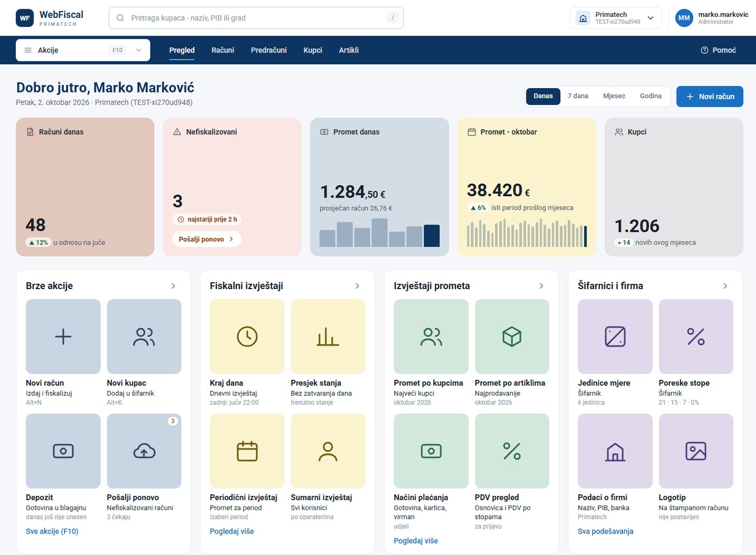Viewport: 756px width, 555px height.
Task: Open the Promet po artiklima box tile
Action: [x=512, y=337]
